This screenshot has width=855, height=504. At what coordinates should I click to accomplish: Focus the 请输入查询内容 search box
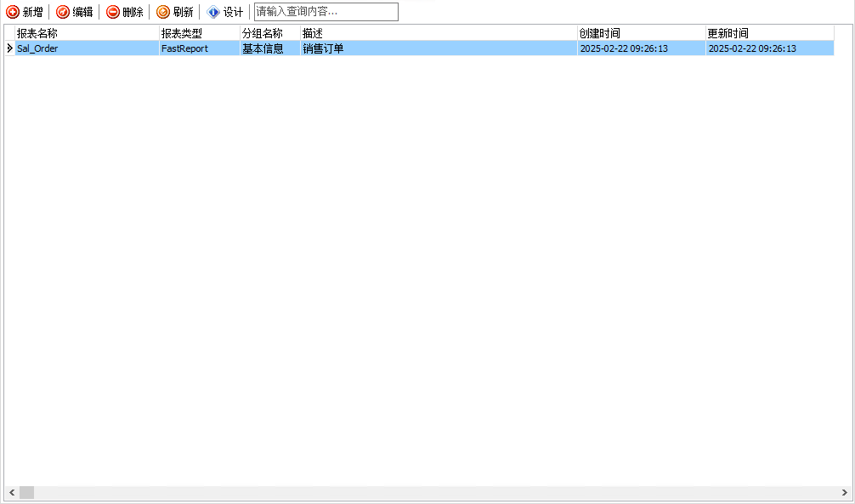click(326, 12)
